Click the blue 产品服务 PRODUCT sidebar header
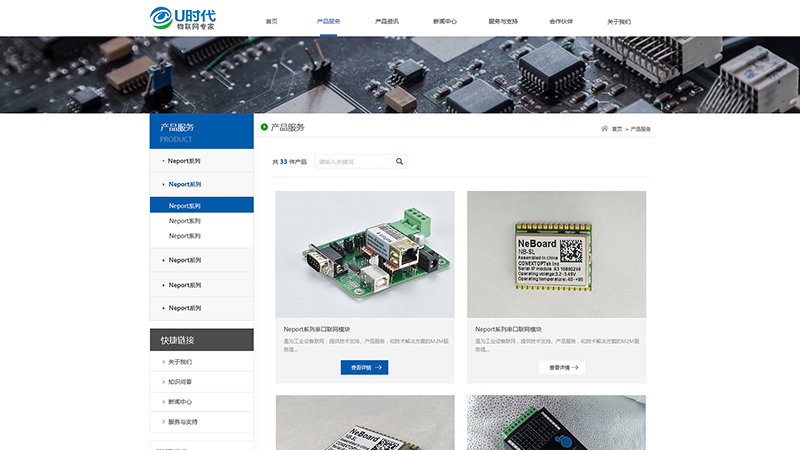800x450 pixels. coord(202,131)
